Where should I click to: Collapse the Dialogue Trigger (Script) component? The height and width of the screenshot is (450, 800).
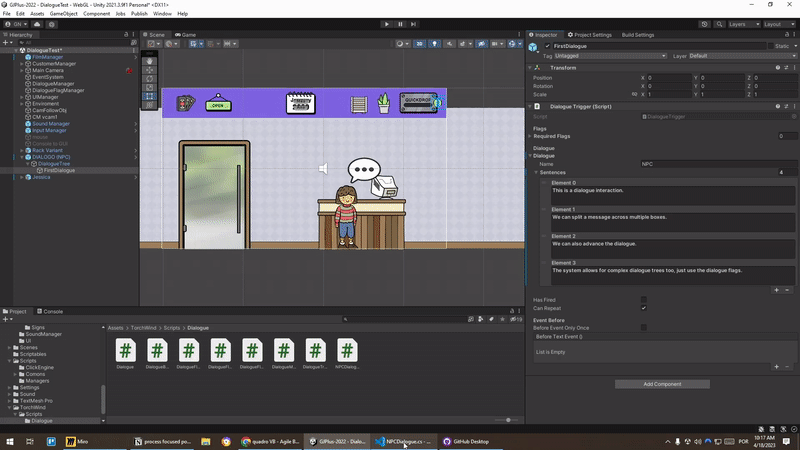[x=530, y=107]
